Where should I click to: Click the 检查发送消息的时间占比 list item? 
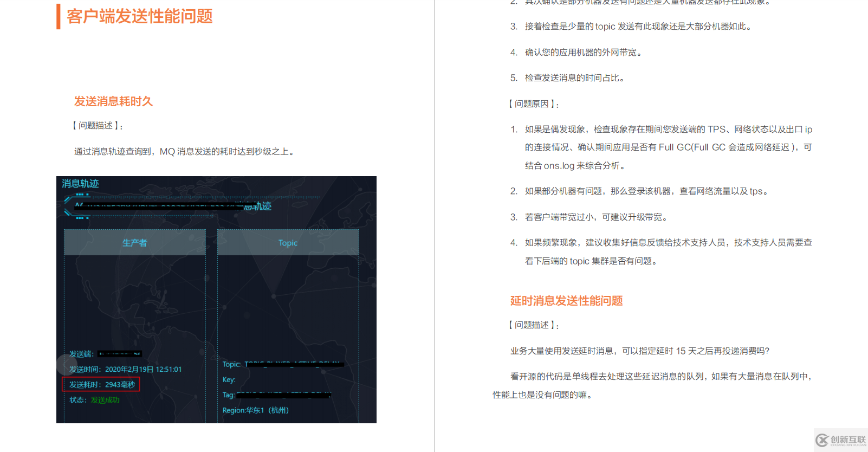tap(574, 78)
